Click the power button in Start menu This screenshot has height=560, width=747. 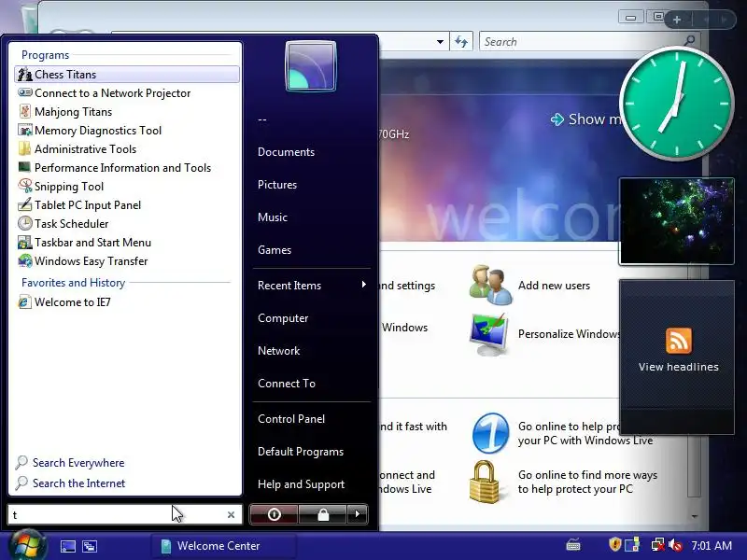tap(274, 514)
